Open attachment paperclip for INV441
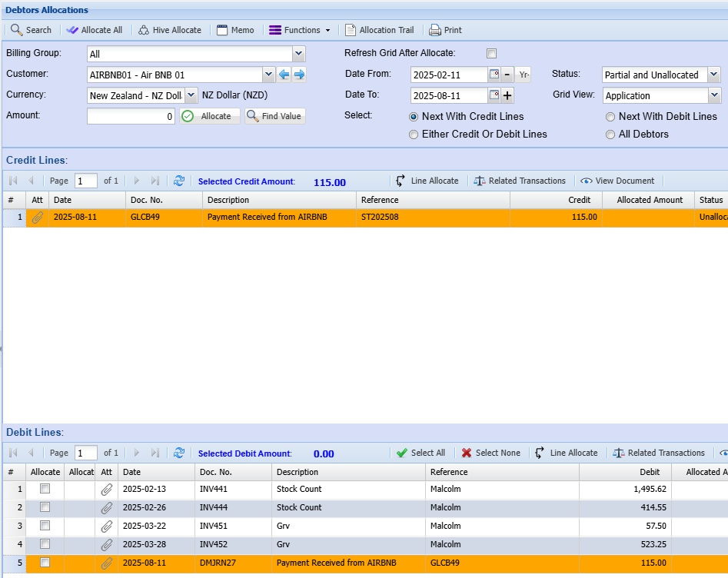This screenshot has width=728, height=578. (107, 489)
